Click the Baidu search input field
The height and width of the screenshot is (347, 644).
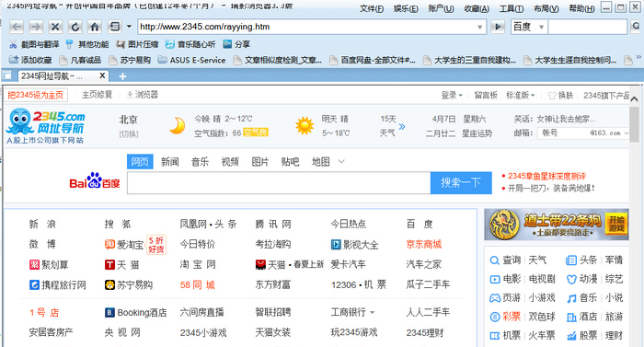[x=279, y=183]
